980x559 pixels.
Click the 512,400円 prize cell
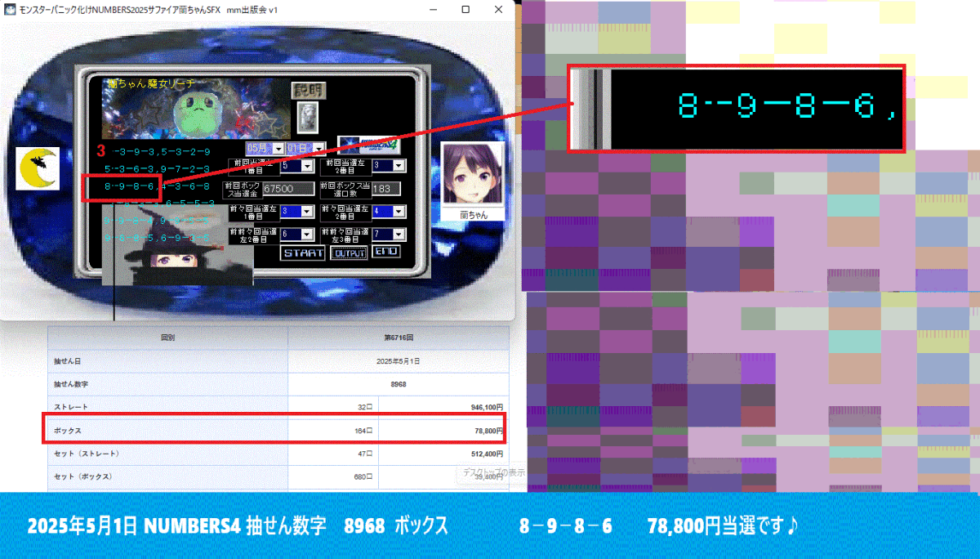(x=443, y=454)
